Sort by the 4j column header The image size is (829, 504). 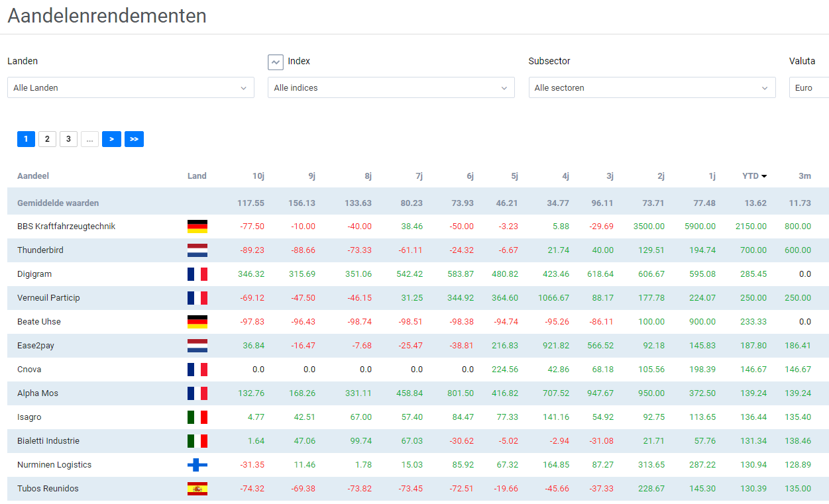click(x=565, y=176)
